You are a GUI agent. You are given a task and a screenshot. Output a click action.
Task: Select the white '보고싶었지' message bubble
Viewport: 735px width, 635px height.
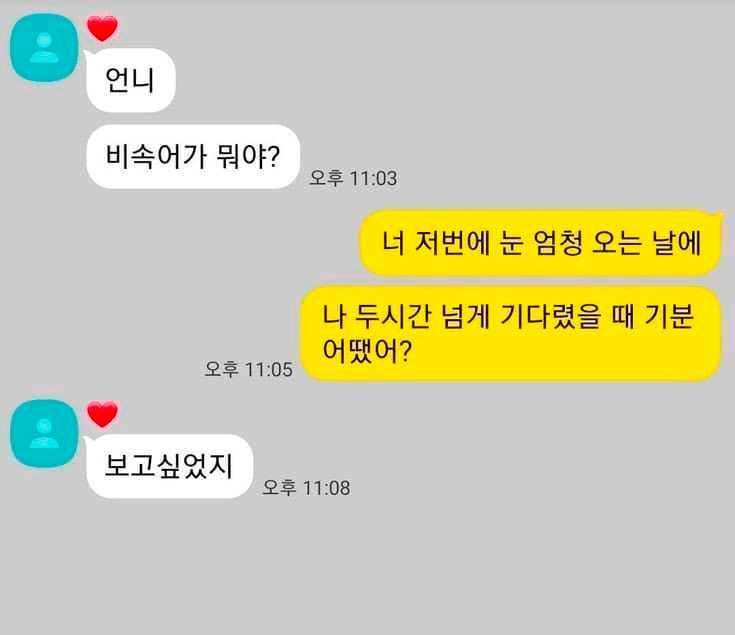click(x=170, y=466)
